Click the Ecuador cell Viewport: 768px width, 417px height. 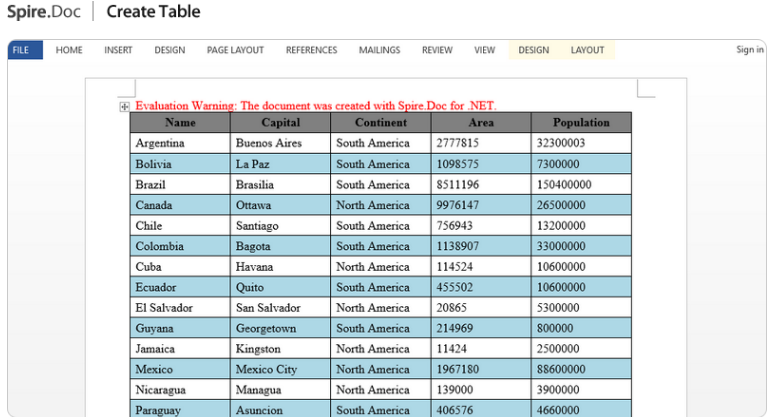point(180,287)
